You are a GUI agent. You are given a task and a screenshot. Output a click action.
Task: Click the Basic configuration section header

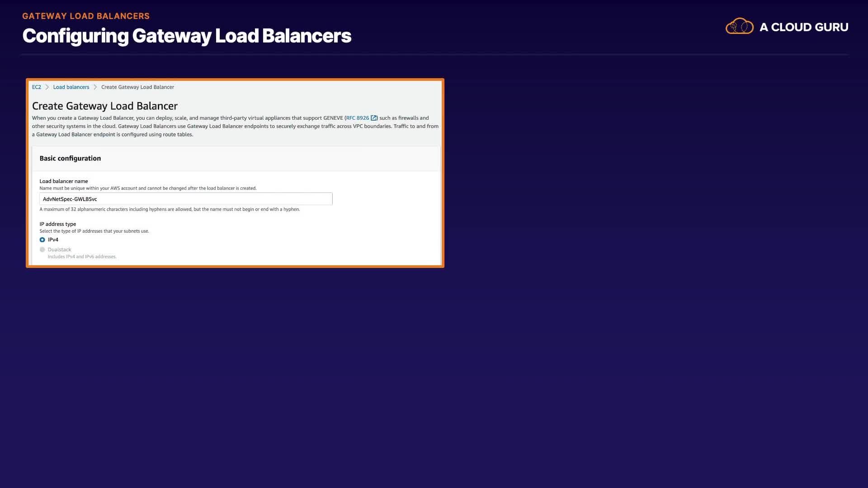(70, 158)
